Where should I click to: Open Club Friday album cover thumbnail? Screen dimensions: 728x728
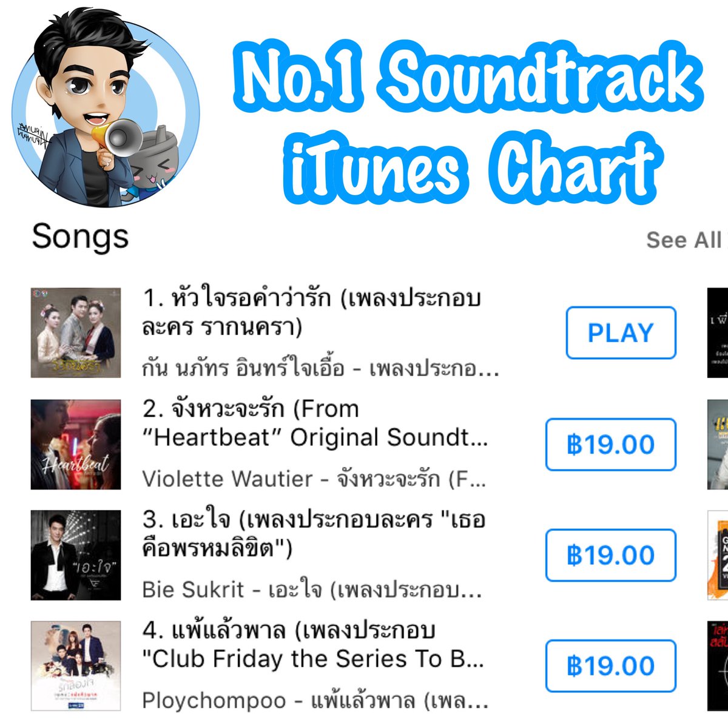pyautogui.click(x=76, y=666)
